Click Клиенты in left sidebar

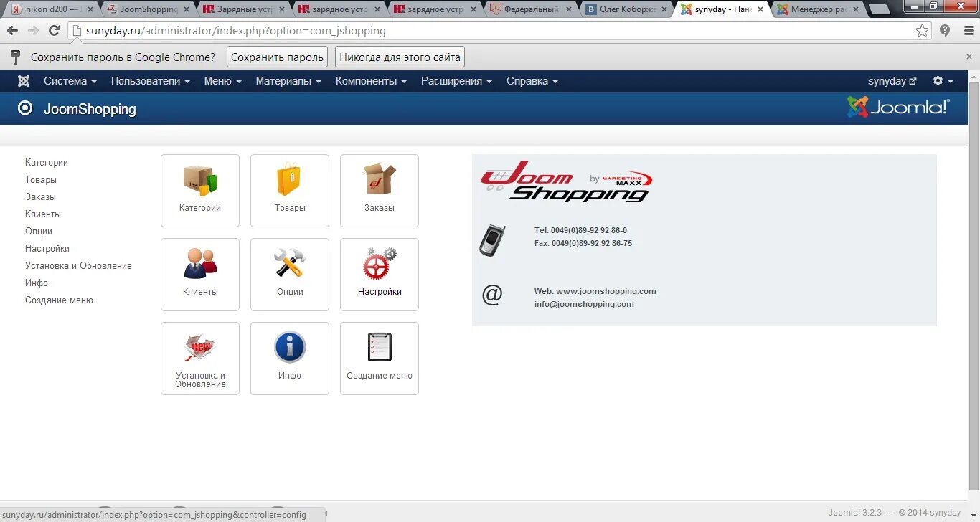43,214
